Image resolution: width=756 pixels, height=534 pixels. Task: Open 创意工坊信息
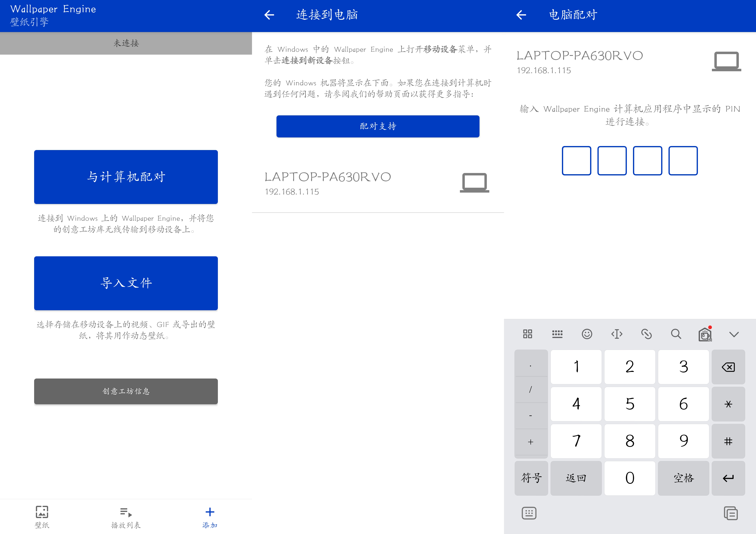pos(126,391)
